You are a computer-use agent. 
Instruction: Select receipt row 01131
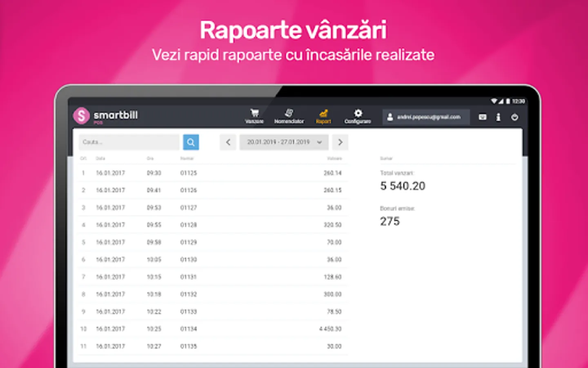(213, 277)
